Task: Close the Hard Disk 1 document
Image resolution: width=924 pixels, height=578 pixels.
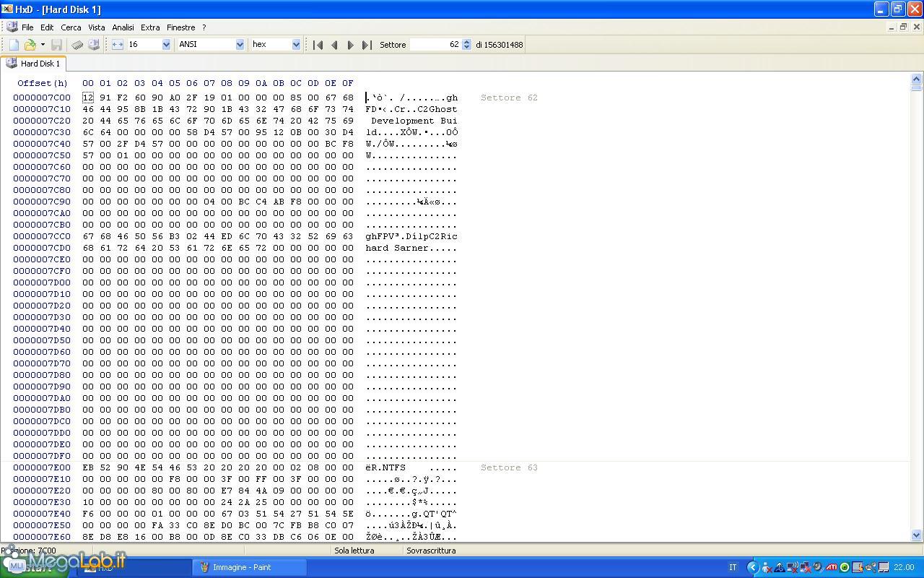Action: point(917,27)
